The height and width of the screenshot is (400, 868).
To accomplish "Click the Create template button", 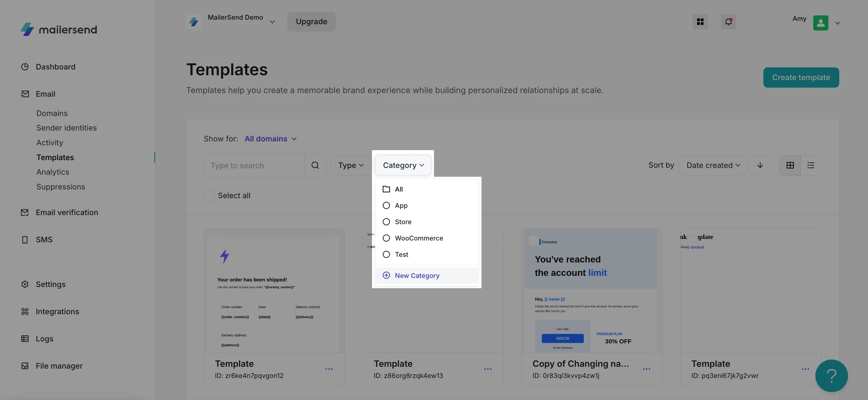I will [x=801, y=77].
